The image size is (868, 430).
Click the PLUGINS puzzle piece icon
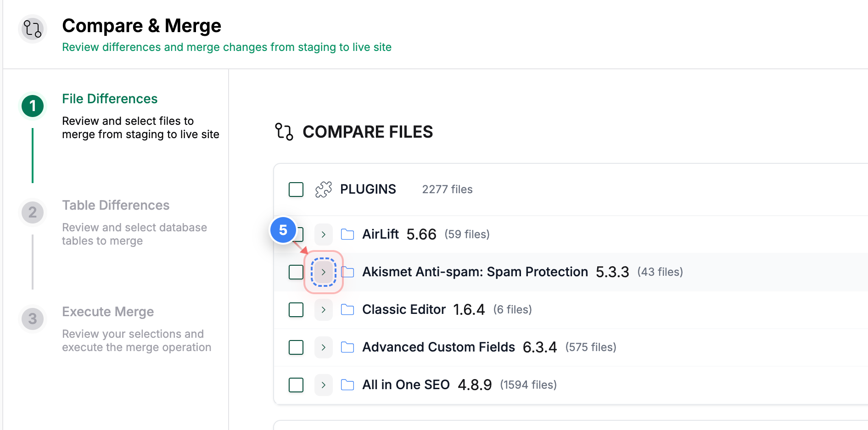[324, 189]
